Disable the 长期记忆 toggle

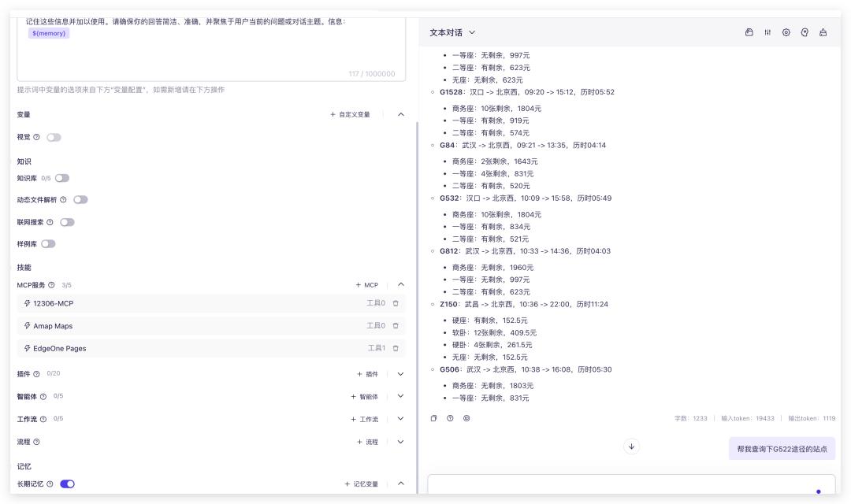[67, 484]
